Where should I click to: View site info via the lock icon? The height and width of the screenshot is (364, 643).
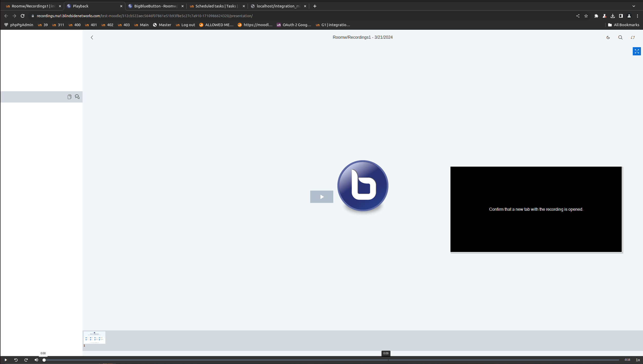(x=33, y=16)
